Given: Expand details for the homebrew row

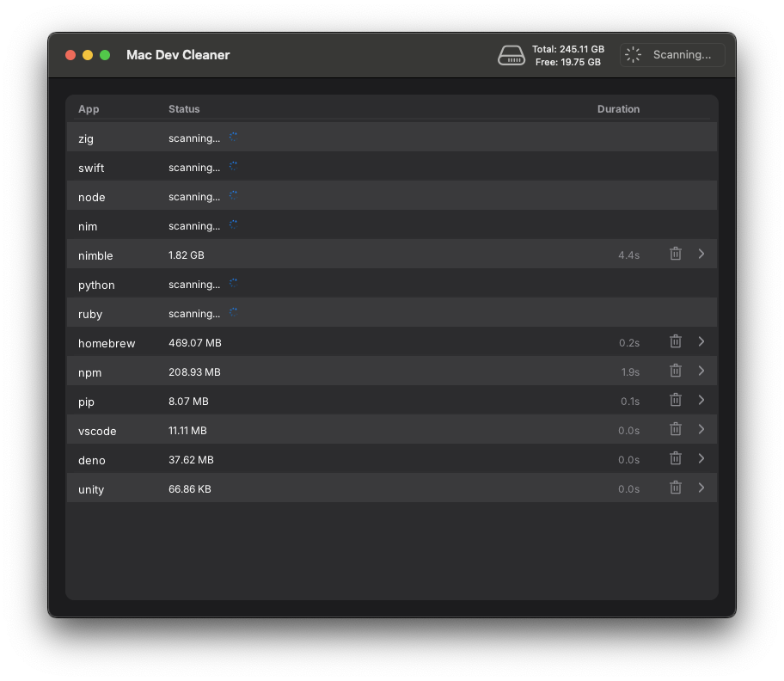Looking at the screenshot, I should [x=701, y=341].
